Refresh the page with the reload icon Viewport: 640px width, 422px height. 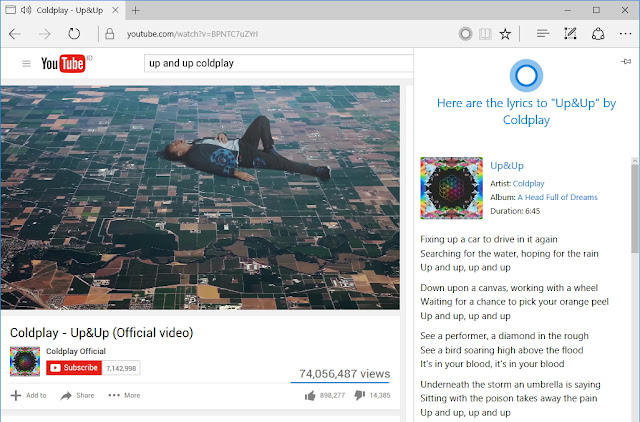tap(74, 33)
